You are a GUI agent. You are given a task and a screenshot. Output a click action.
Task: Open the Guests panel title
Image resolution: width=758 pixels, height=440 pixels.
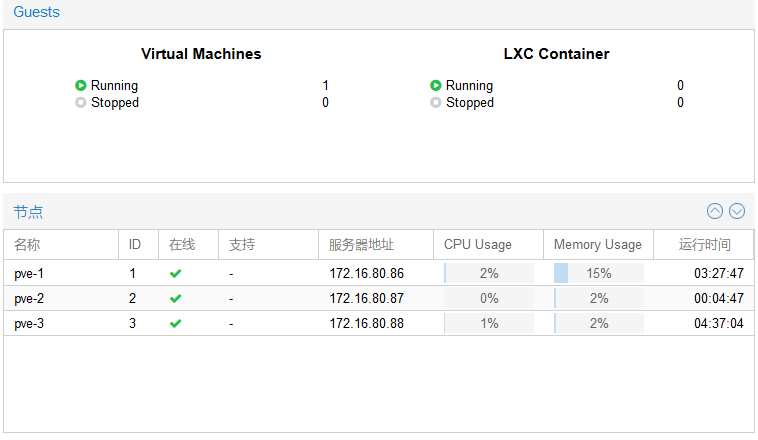(36, 12)
